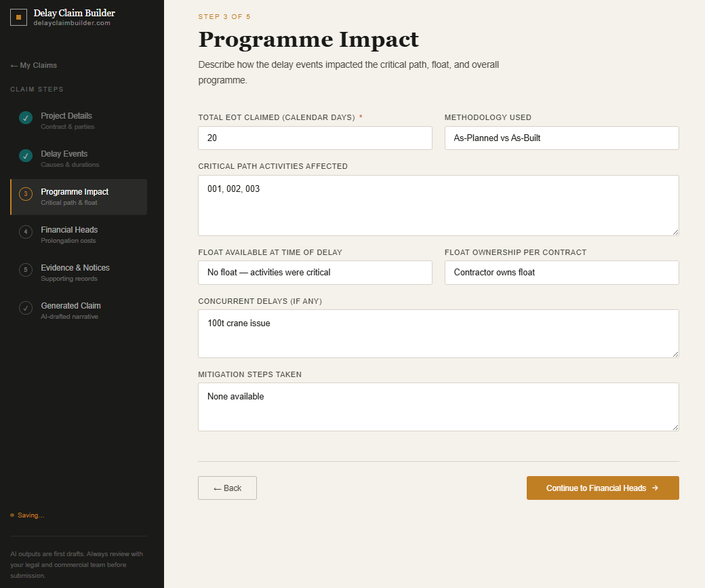Click the checkmark icon beside Generated Claim

coord(26,308)
